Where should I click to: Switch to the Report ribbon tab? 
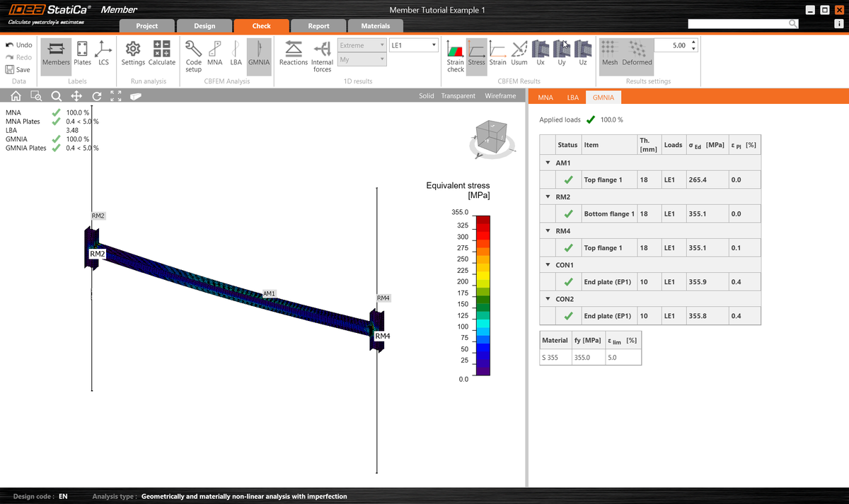318,25
